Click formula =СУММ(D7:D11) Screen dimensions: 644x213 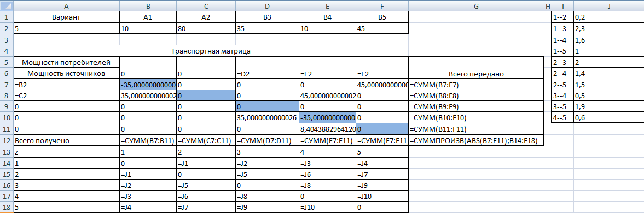267,140
